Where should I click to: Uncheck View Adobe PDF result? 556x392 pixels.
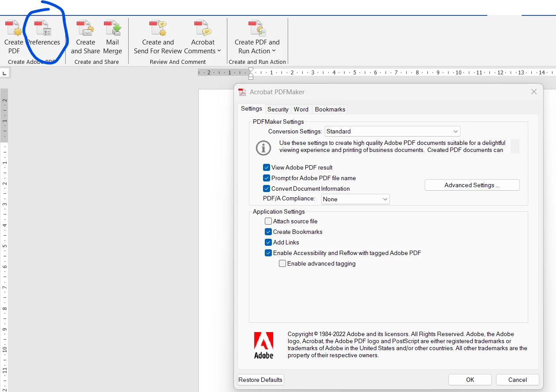267,167
